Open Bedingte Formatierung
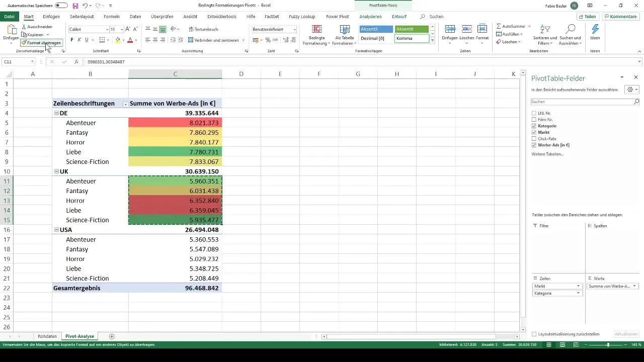644x362 pixels. click(316, 35)
